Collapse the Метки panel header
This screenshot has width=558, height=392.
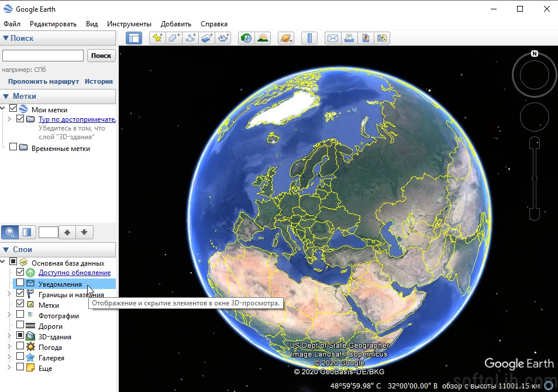pyautogui.click(x=6, y=96)
